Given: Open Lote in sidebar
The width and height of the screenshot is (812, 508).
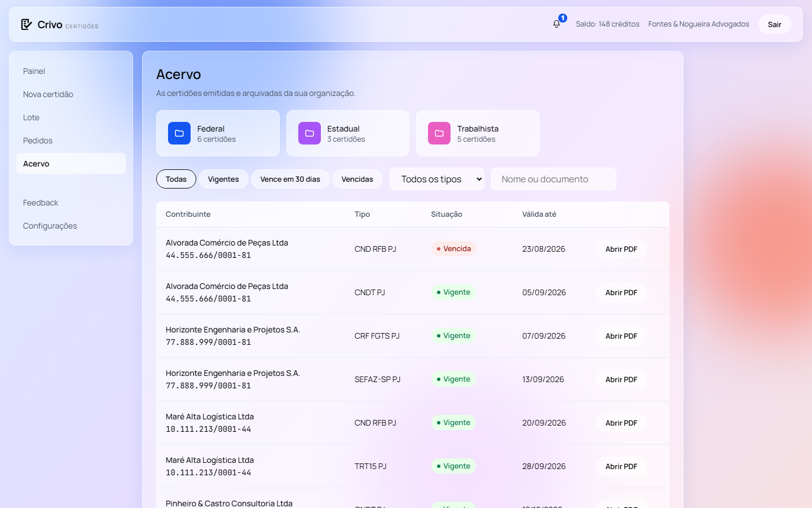Looking at the screenshot, I should pos(71,117).
